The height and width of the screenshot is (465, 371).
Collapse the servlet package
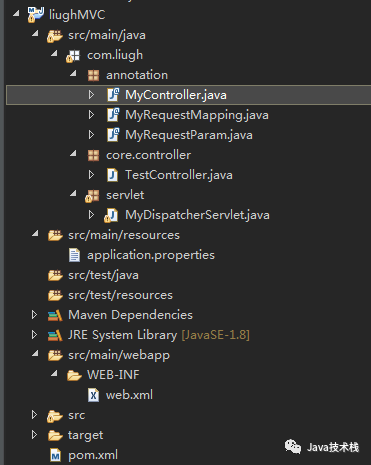pos(73,193)
